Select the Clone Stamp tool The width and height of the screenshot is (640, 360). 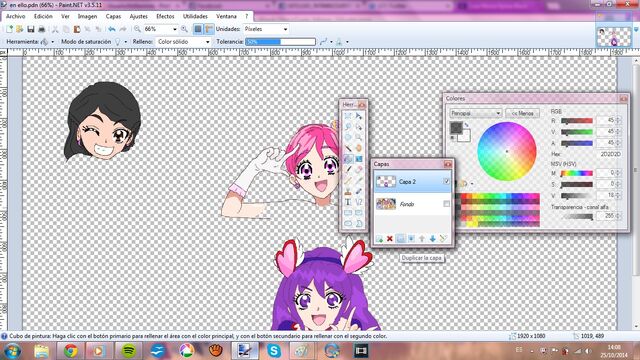[348, 191]
